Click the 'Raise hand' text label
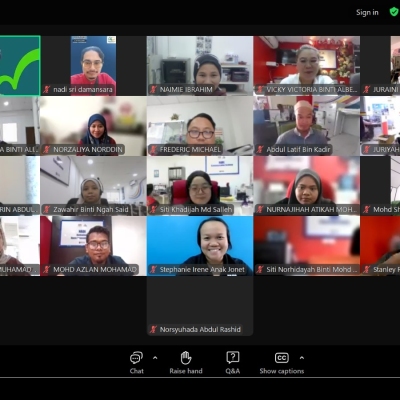The image size is (400, 400). click(x=186, y=371)
